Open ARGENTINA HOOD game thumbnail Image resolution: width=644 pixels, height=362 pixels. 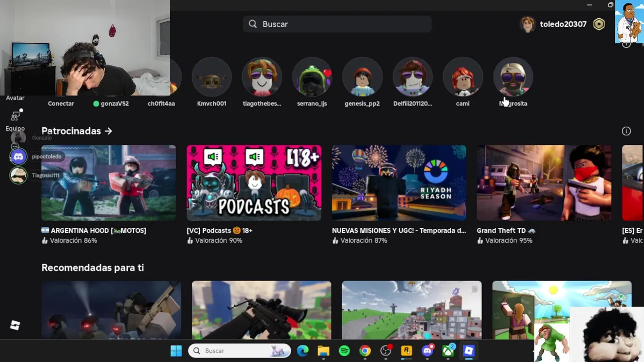(109, 183)
